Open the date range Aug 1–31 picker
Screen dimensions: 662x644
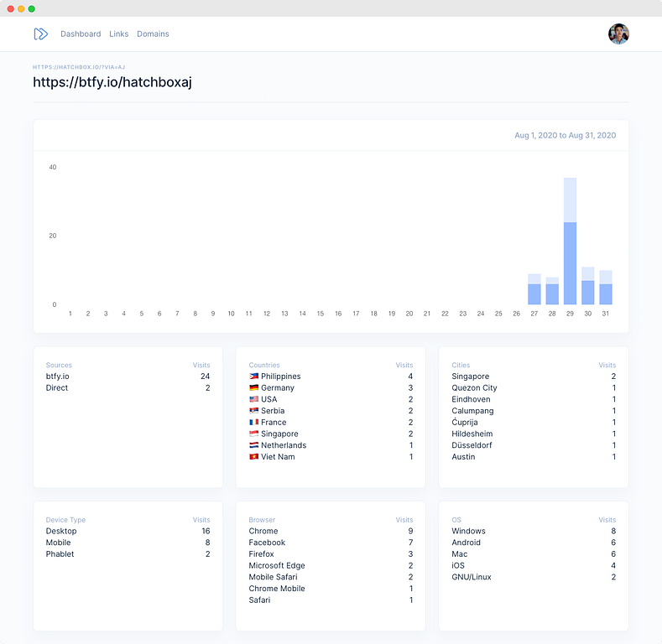pos(565,135)
